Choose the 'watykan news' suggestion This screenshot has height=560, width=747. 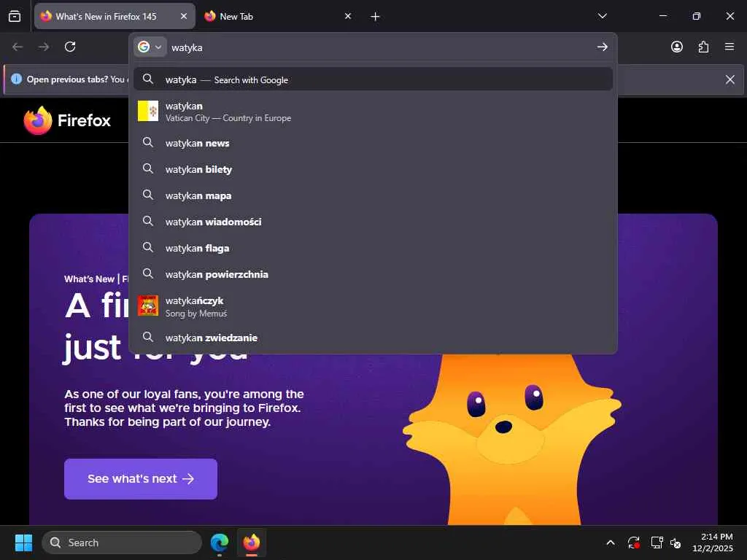tap(373, 143)
